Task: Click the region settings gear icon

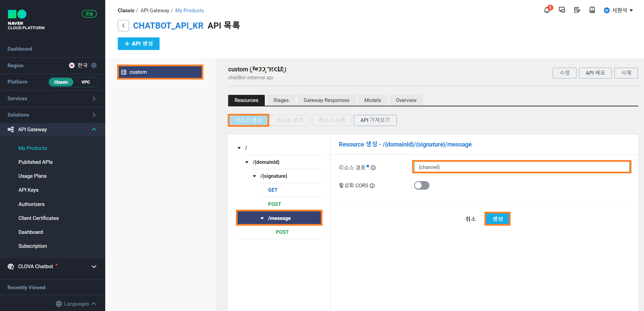Action: (94, 65)
